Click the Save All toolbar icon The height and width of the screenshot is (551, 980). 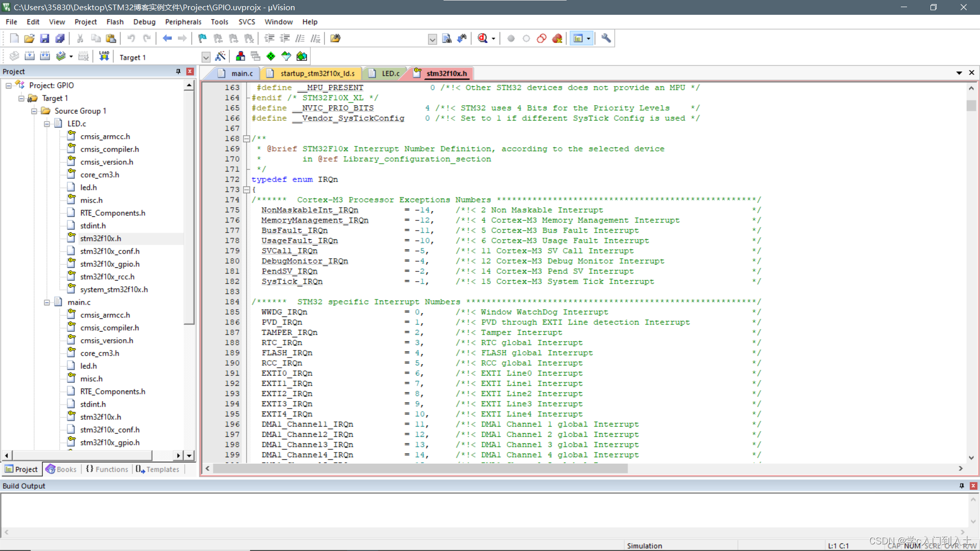[x=60, y=38]
